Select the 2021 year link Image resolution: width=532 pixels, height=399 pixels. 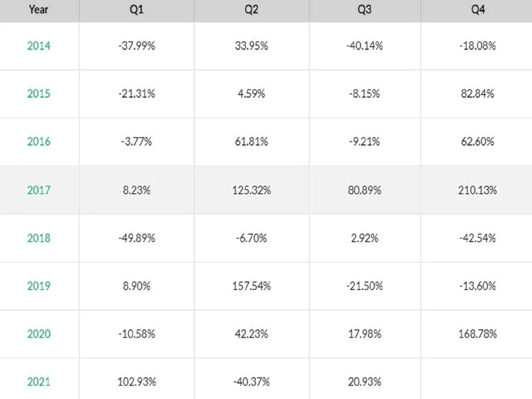coord(39,382)
